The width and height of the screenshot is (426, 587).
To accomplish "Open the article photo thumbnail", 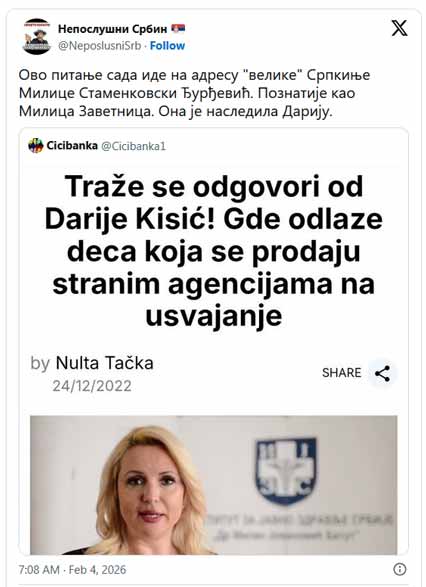I will (x=213, y=485).
